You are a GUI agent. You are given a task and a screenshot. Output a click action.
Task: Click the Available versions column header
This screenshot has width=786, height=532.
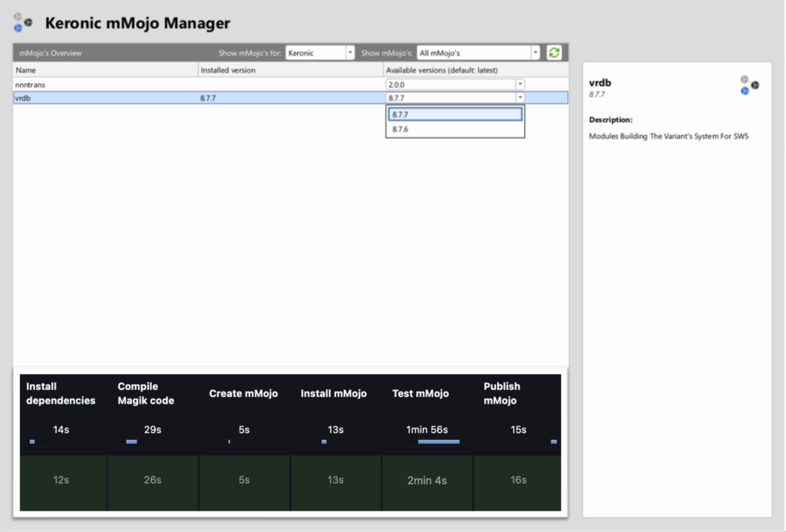coord(476,70)
